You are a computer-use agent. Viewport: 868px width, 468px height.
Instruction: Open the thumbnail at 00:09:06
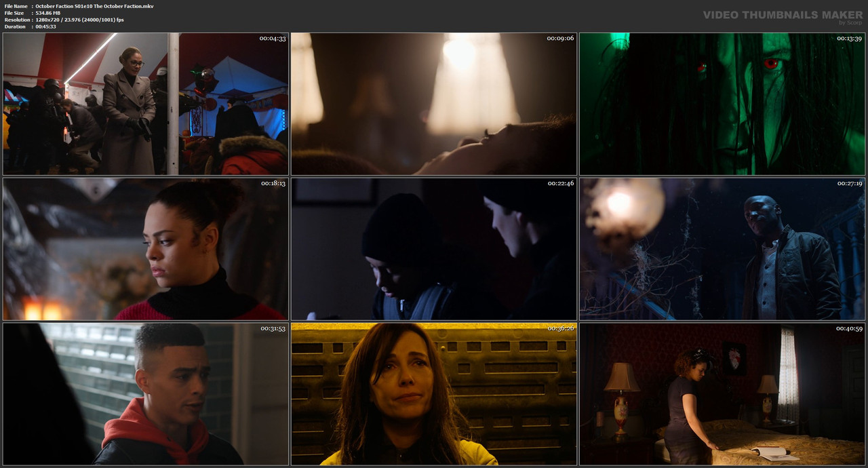434,104
